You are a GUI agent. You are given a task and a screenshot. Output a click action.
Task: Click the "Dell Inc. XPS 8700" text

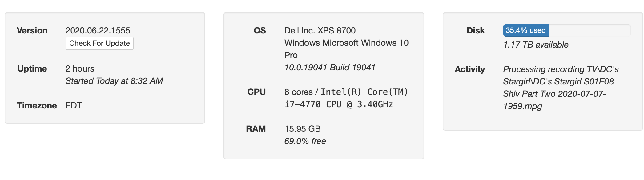(x=320, y=30)
